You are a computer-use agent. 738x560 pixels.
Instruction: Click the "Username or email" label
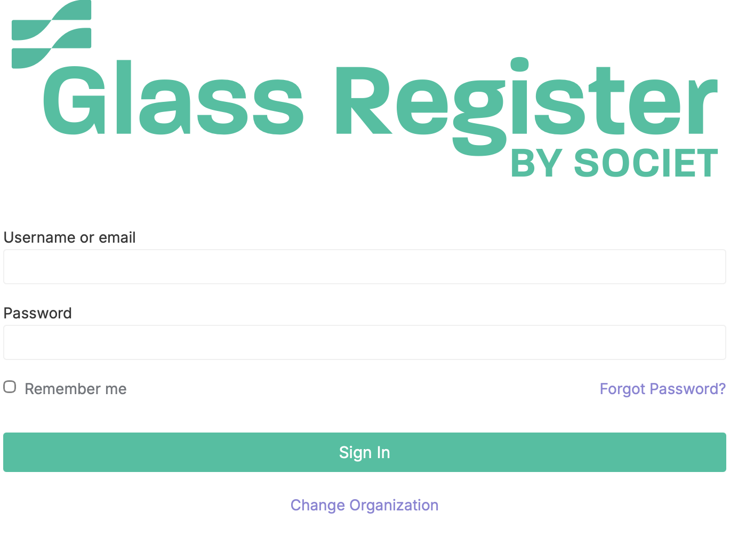[70, 238]
